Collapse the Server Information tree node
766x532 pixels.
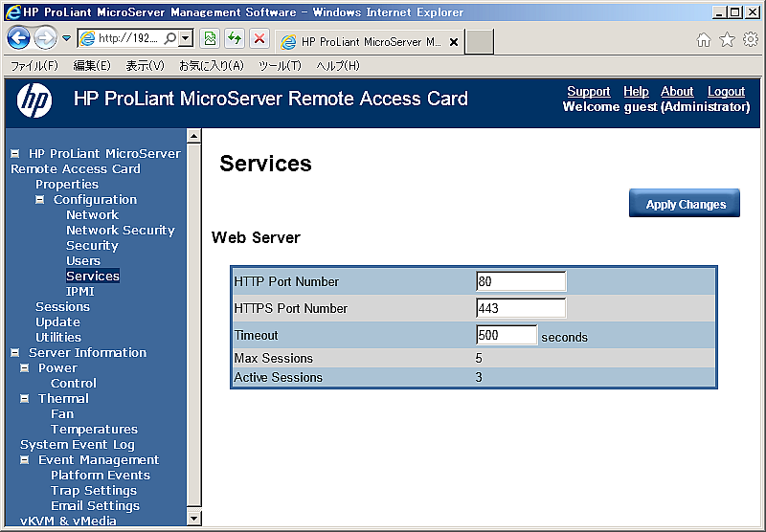click(x=15, y=352)
